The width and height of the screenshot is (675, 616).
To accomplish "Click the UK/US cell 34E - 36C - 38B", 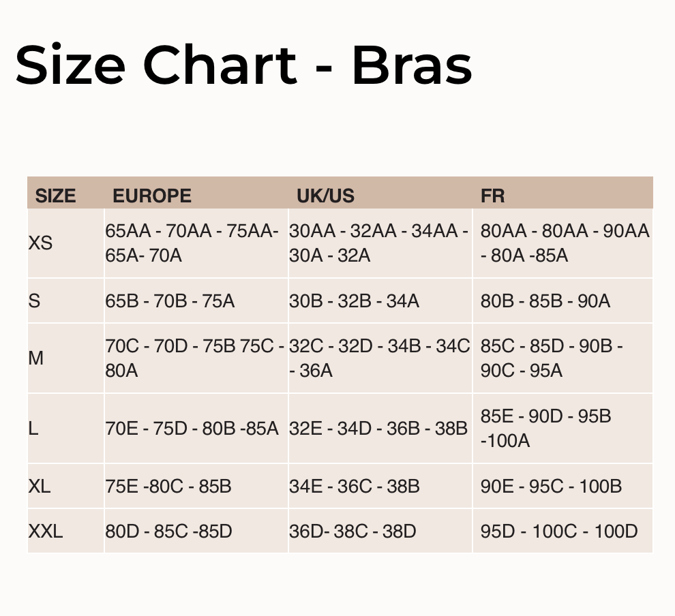I will 354,487.
